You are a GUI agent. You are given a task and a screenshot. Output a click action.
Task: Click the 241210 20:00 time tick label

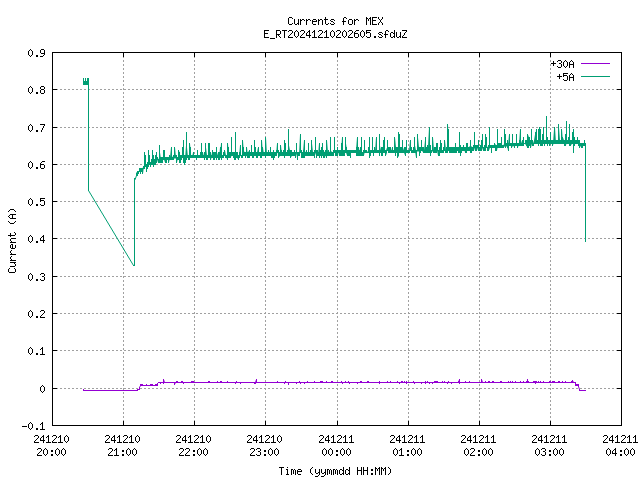(x=51, y=446)
